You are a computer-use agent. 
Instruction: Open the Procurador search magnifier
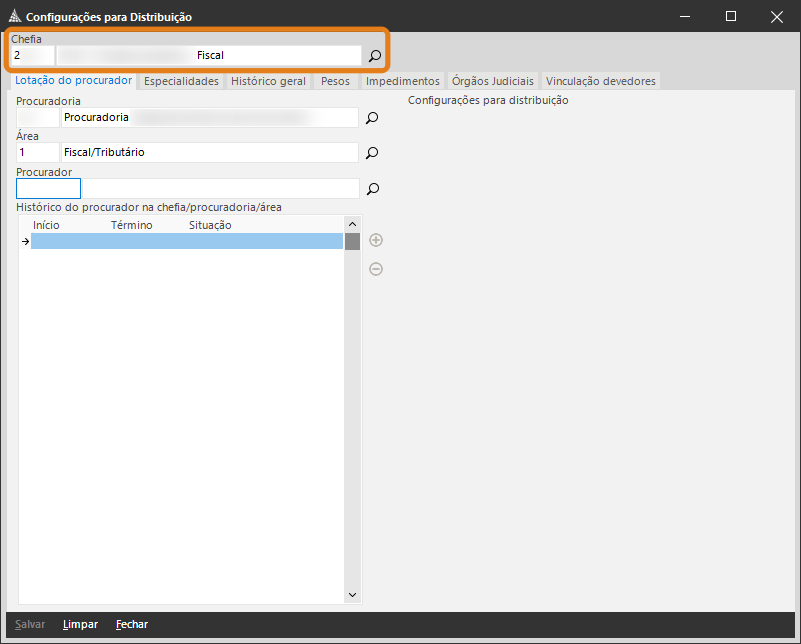[x=372, y=189]
